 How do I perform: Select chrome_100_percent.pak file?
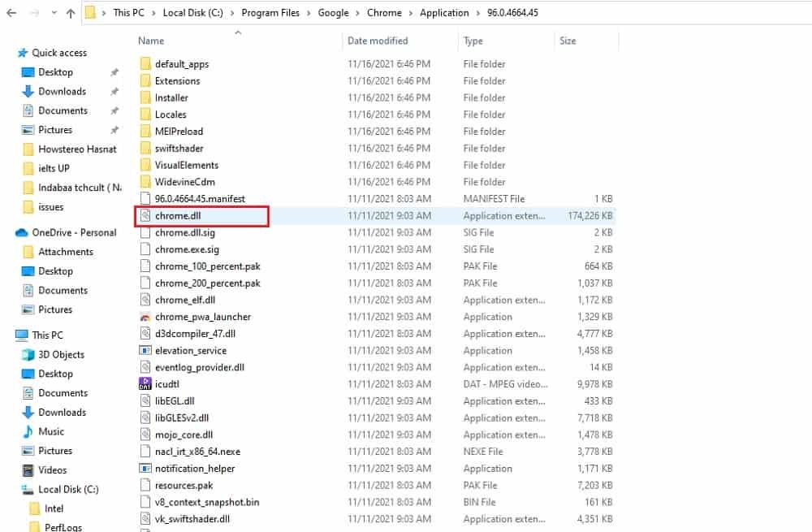(208, 266)
